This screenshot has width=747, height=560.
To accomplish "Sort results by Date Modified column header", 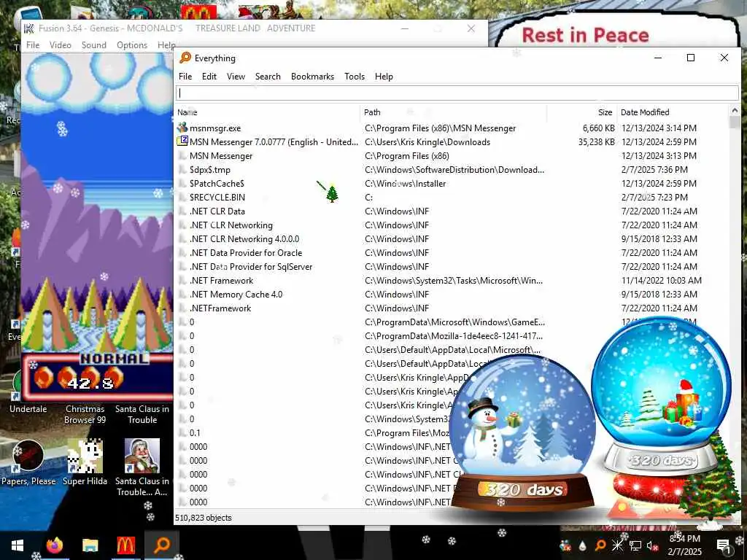I will click(x=673, y=112).
